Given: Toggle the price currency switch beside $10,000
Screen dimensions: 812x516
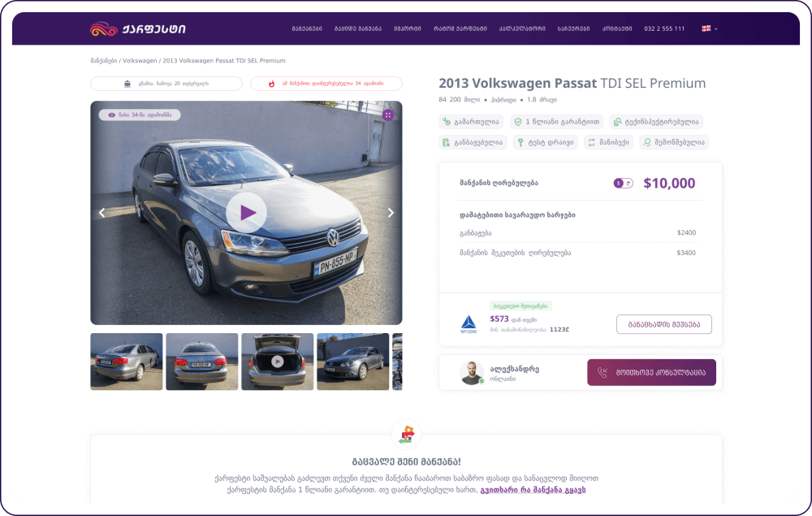Looking at the screenshot, I should coord(623,184).
